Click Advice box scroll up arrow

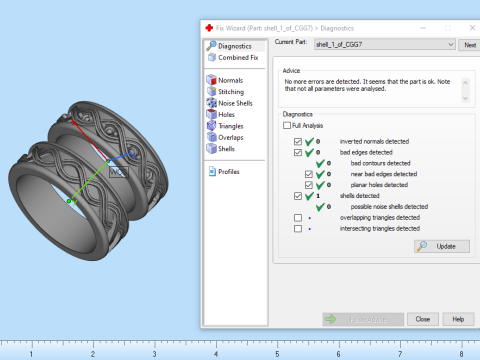465,82
